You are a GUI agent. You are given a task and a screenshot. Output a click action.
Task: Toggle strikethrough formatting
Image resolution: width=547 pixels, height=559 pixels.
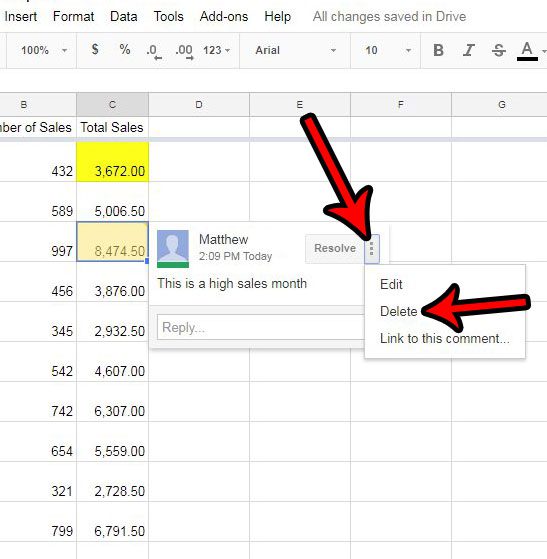coord(499,50)
